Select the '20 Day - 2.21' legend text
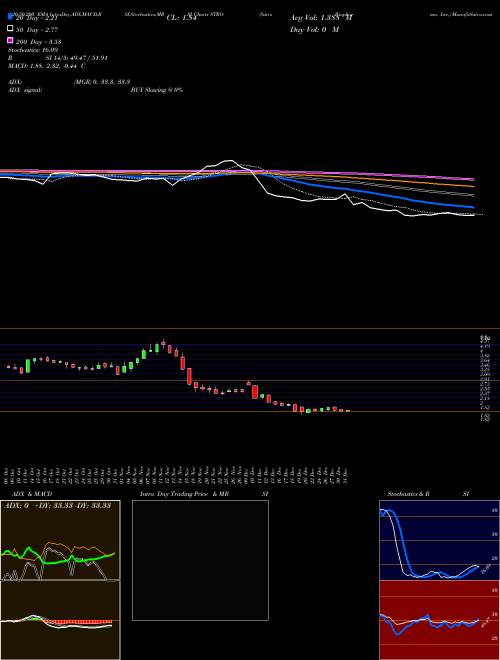Viewport: 500px width, 660px height. (x=37, y=18)
